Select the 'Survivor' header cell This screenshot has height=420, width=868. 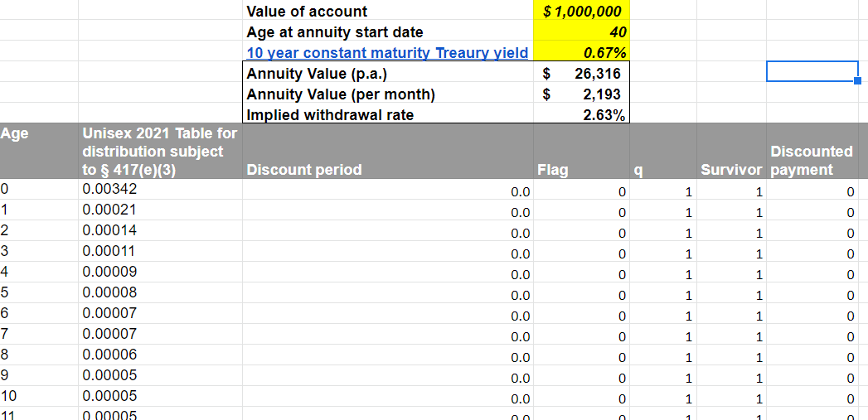(x=731, y=151)
